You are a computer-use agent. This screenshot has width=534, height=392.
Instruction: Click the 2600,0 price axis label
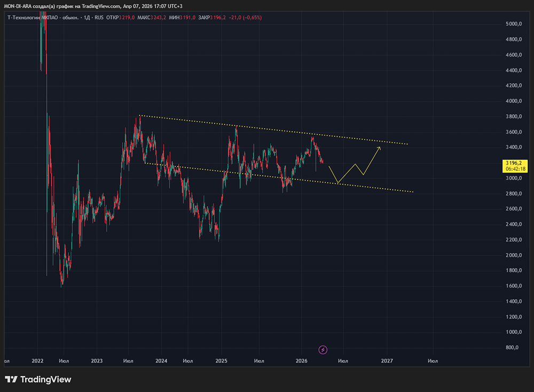point(514,209)
